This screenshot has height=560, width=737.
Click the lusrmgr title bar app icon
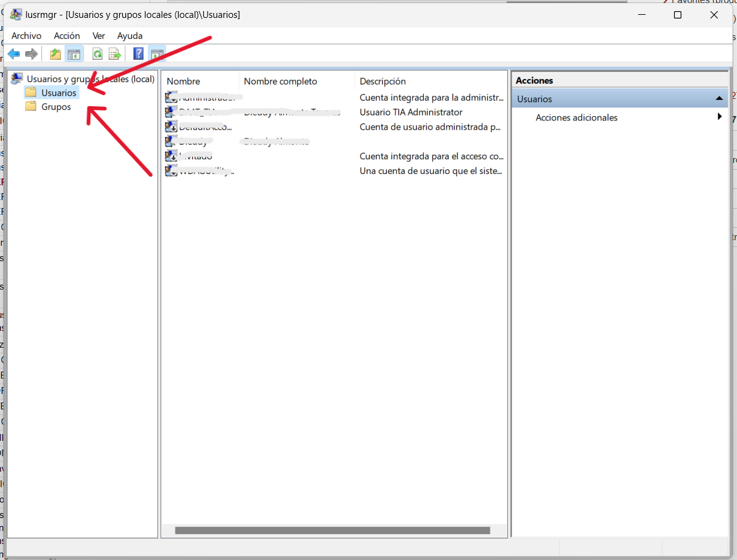click(x=16, y=15)
